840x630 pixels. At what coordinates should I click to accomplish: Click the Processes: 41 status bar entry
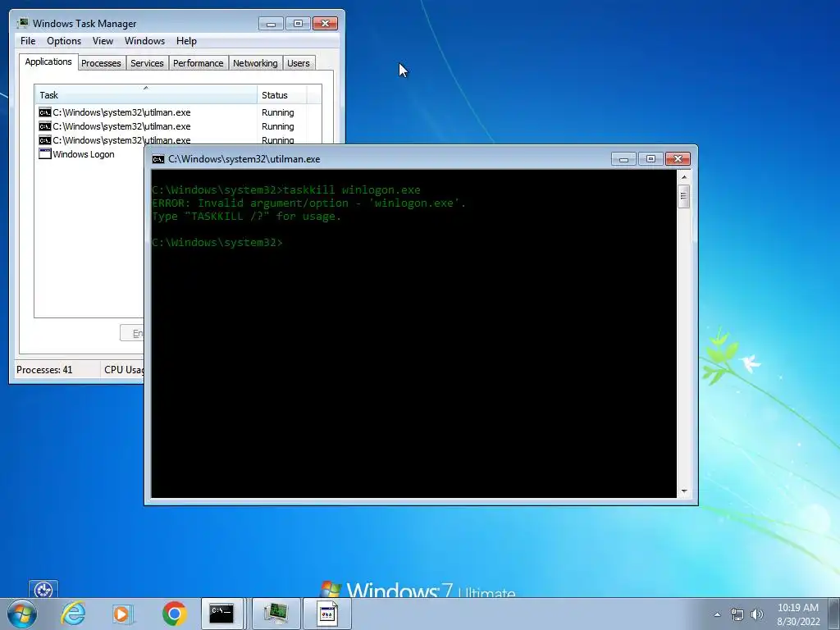pyautogui.click(x=44, y=370)
